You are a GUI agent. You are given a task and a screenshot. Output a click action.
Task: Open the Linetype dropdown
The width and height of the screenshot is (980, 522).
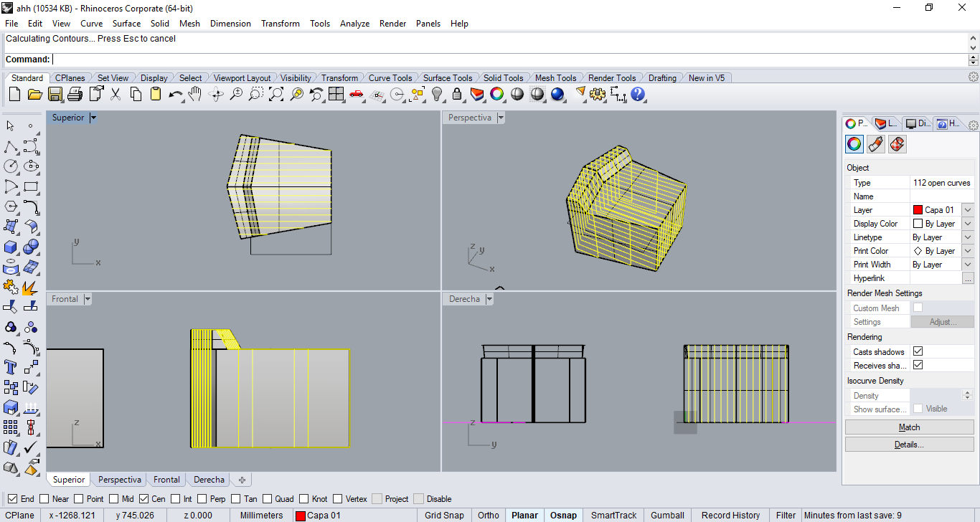pyautogui.click(x=967, y=237)
